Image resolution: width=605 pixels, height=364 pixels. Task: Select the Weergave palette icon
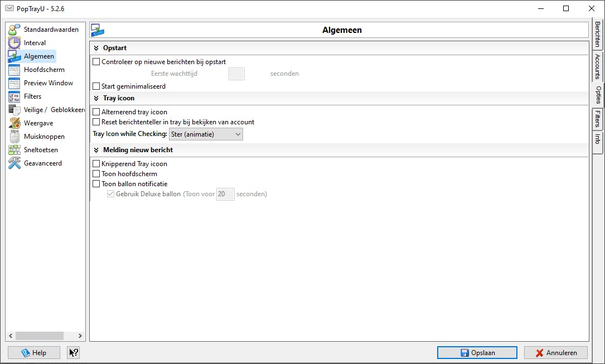(x=14, y=123)
